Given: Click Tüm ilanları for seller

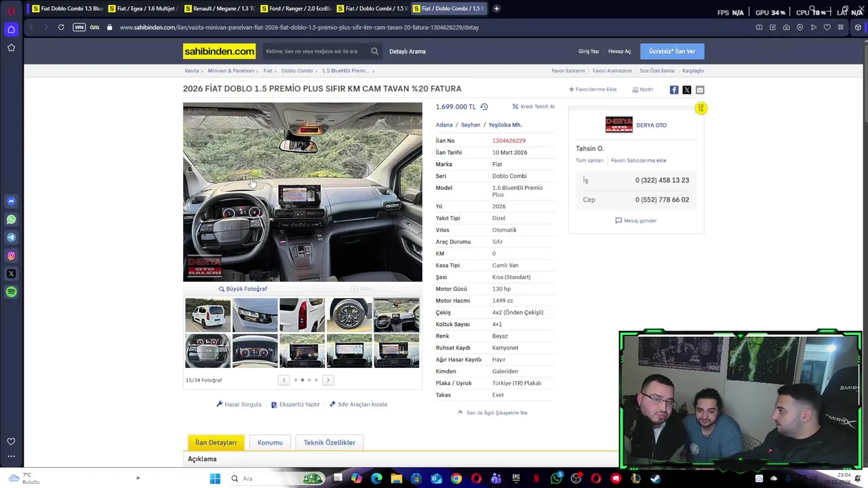Looking at the screenshot, I should 589,161.
